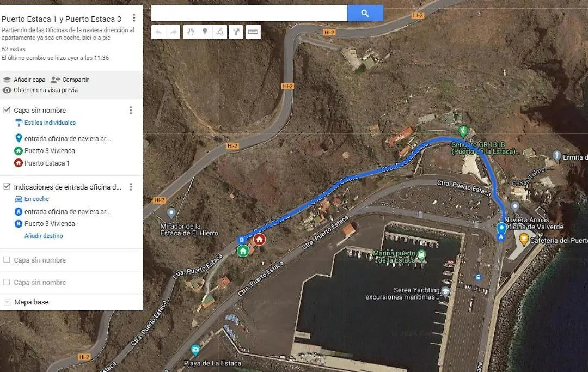Uncheck the Indicaciones de entrada oficina layer
588x372 pixels.
click(x=7, y=186)
